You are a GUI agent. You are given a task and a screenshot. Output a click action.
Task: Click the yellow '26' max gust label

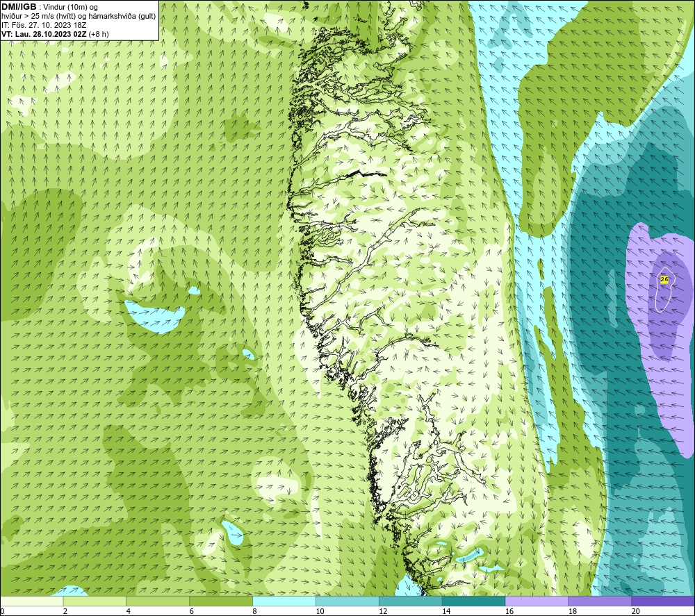[x=664, y=279]
